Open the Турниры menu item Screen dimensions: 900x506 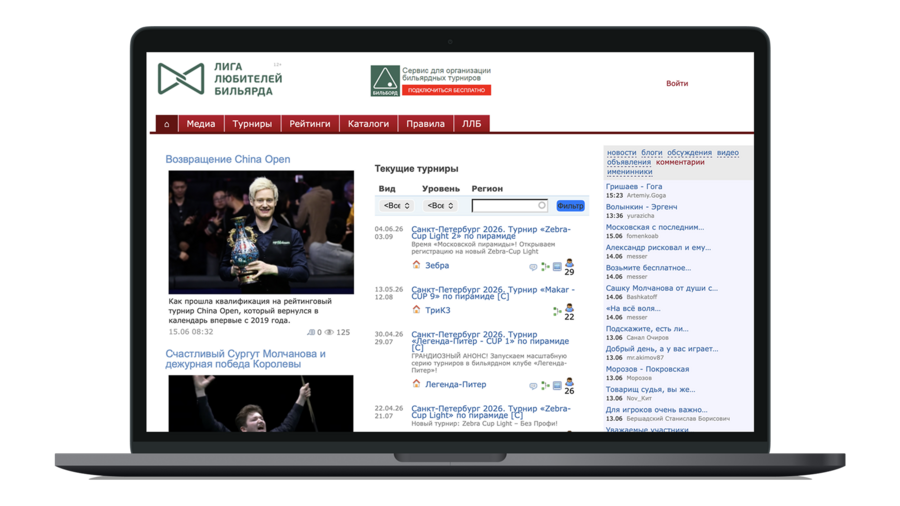click(x=252, y=124)
